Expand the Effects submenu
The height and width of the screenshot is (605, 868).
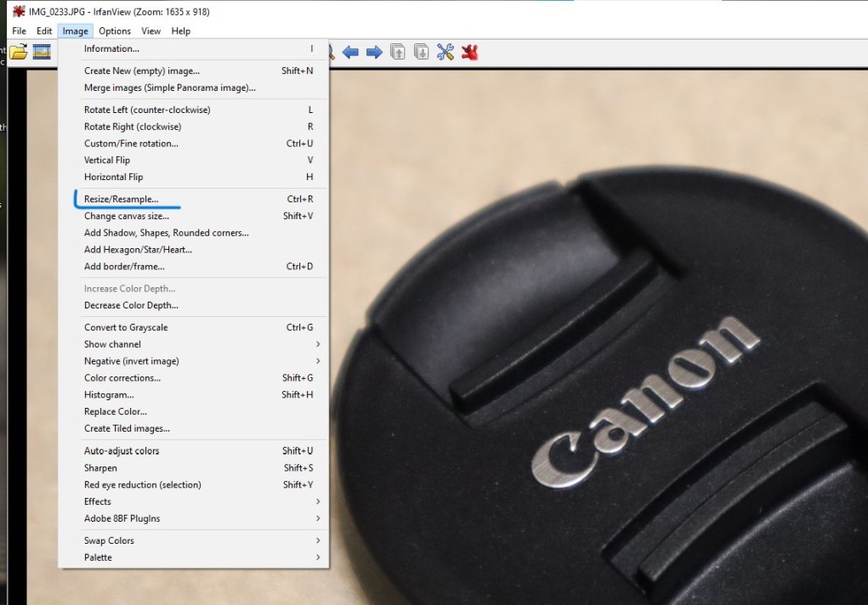pyautogui.click(x=193, y=501)
